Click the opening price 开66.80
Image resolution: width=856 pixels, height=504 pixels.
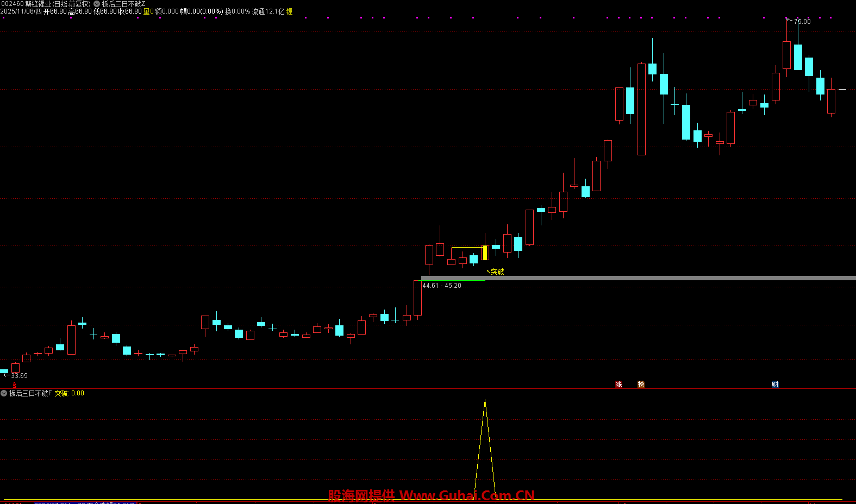pyautogui.click(x=55, y=11)
